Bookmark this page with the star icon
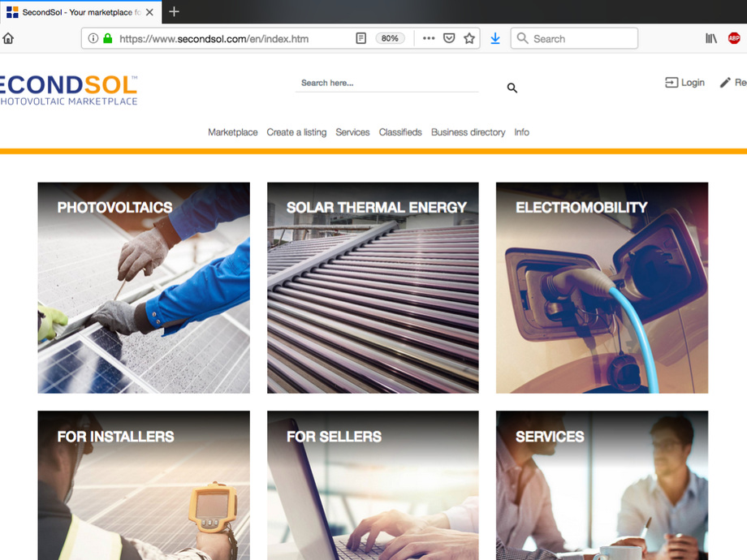 (x=469, y=38)
